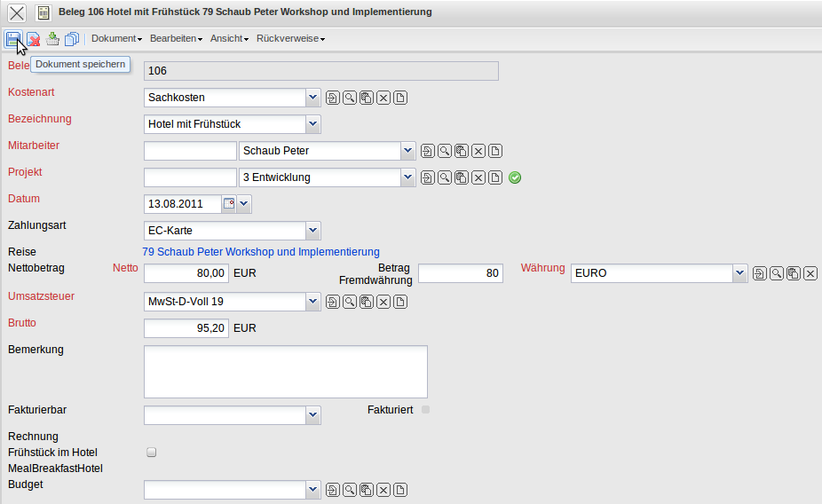Click the save document icon
This screenshot has width=822, height=504.
[x=13, y=39]
